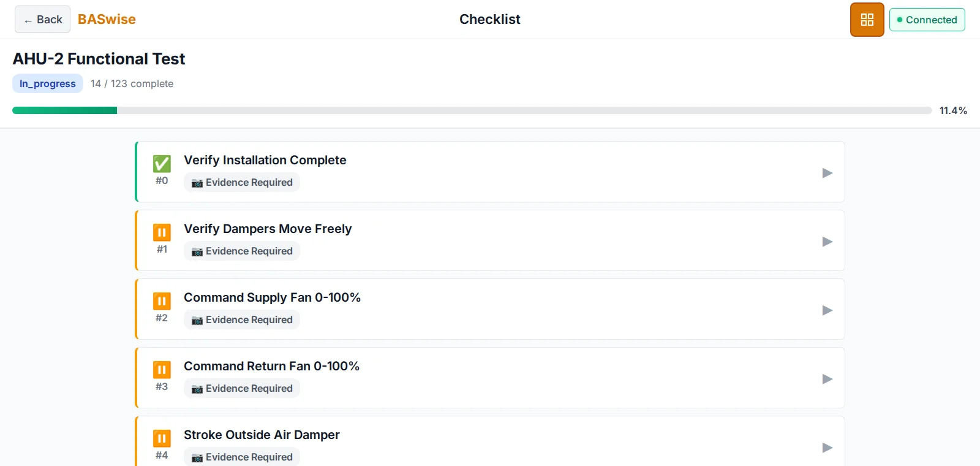Click the Connected status indicator

tap(927, 20)
